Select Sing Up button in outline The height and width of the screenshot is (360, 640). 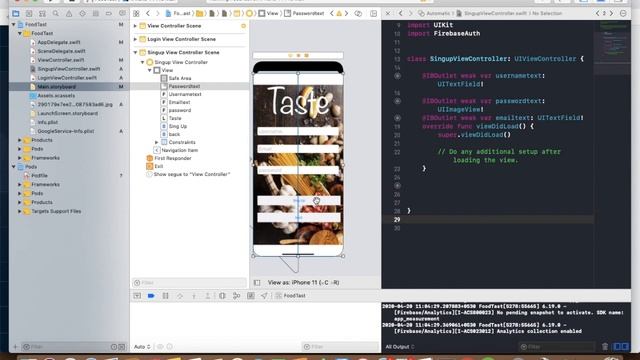click(178, 126)
